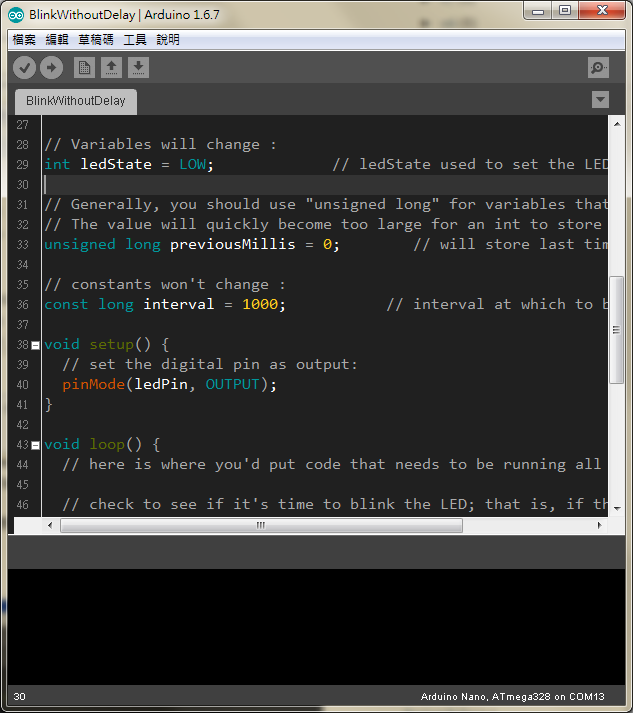The image size is (633, 713).
Task: Collapse the void setup() code block
Action: [x=35, y=346]
